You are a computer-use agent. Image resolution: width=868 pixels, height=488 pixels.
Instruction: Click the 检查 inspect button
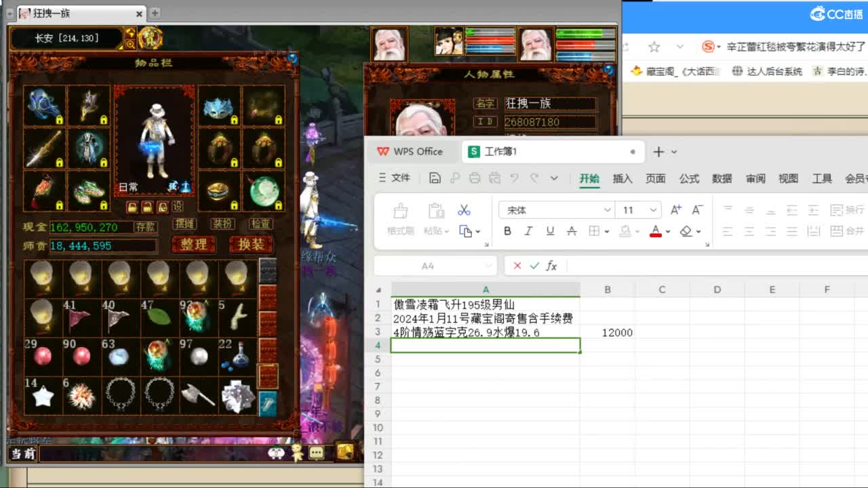coord(260,224)
